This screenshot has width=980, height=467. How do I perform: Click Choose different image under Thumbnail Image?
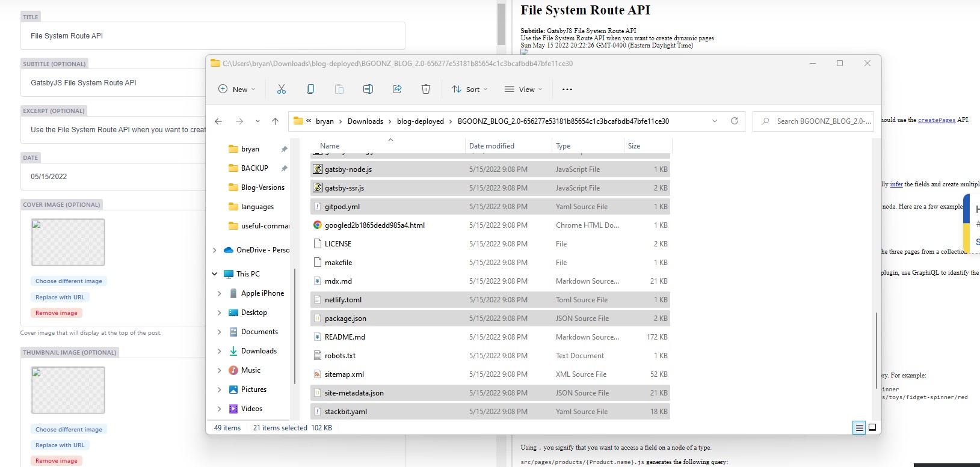(x=69, y=430)
